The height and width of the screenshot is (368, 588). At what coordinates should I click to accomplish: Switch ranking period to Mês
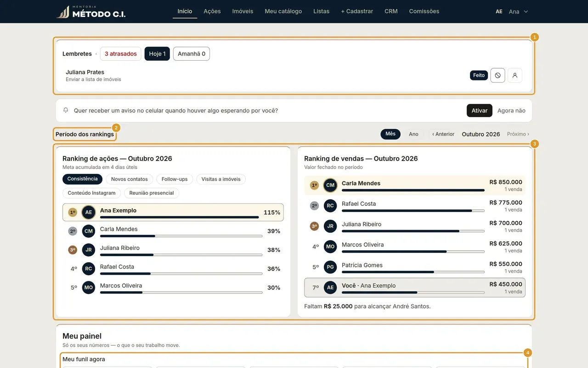coord(390,134)
